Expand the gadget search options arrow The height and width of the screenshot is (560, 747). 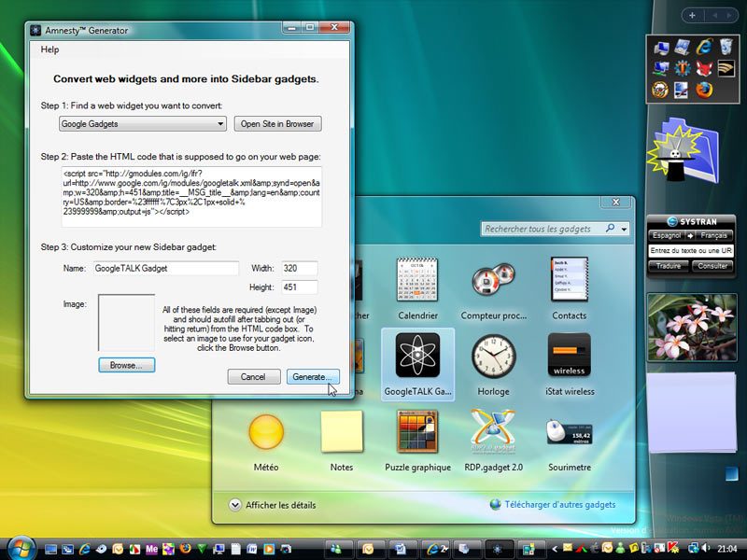pos(624,229)
